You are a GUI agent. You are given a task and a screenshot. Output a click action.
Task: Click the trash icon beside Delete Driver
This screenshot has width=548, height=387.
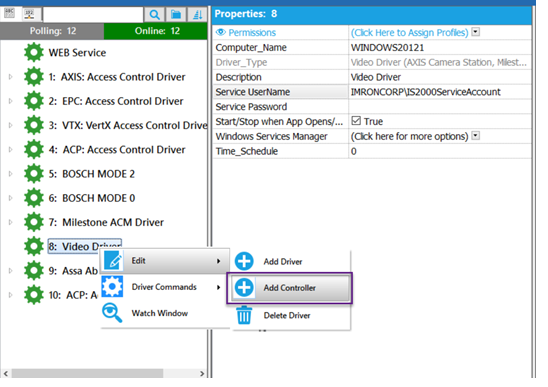[x=244, y=315]
